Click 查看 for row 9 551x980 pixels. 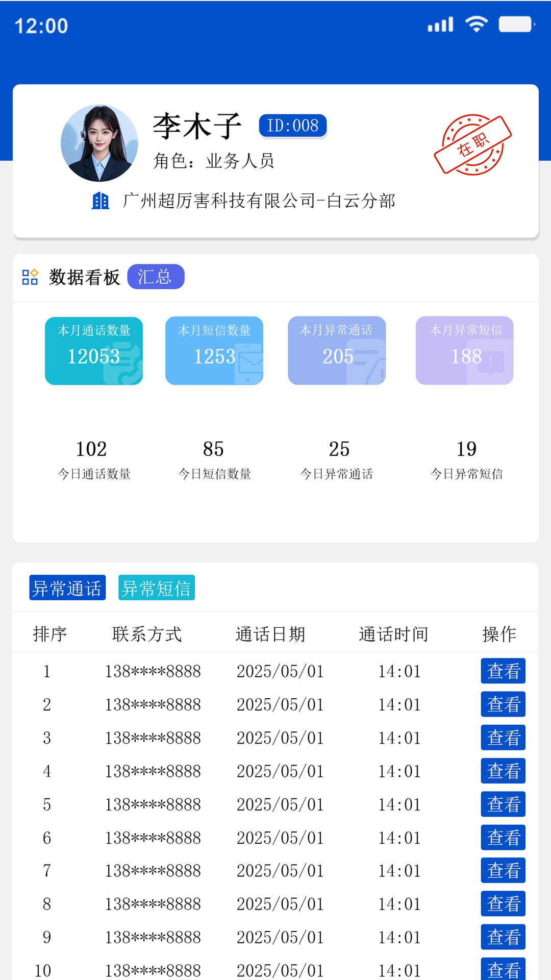tap(503, 937)
